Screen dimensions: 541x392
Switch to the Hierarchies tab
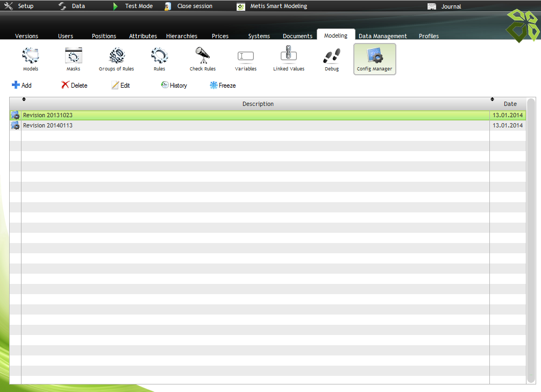[182, 36]
